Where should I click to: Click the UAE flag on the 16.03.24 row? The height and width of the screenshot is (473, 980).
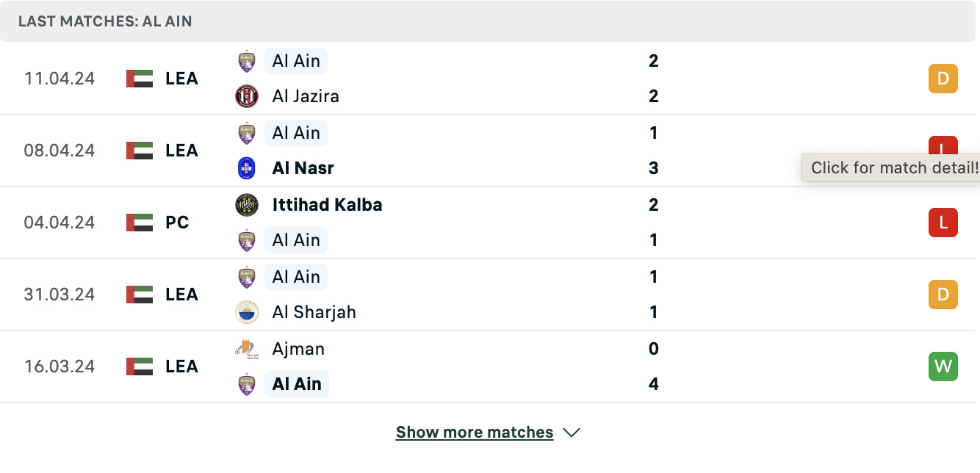tap(140, 367)
